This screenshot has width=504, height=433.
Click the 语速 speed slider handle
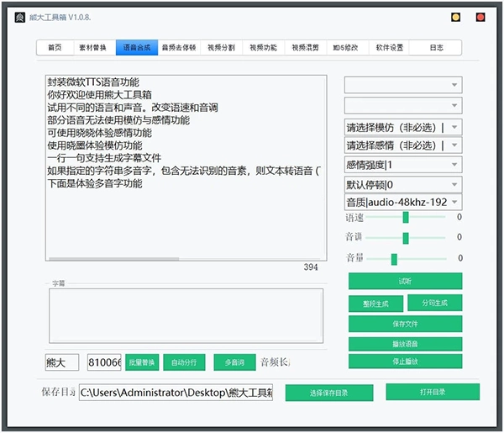[x=406, y=217]
